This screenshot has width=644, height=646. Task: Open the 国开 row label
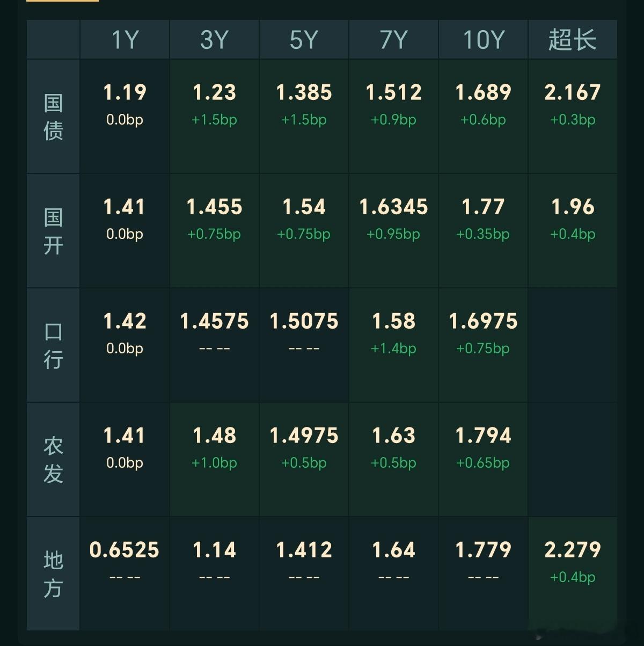click(x=53, y=231)
